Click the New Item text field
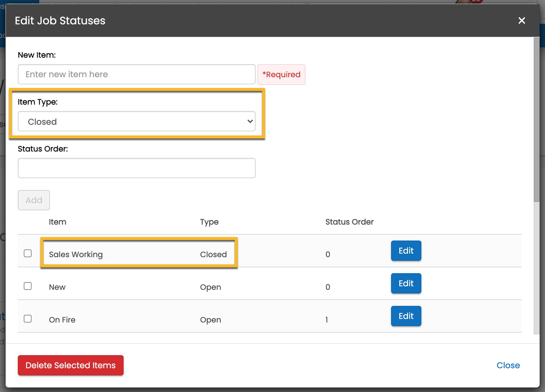Screen dimensions: 545x392 [137, 74]
